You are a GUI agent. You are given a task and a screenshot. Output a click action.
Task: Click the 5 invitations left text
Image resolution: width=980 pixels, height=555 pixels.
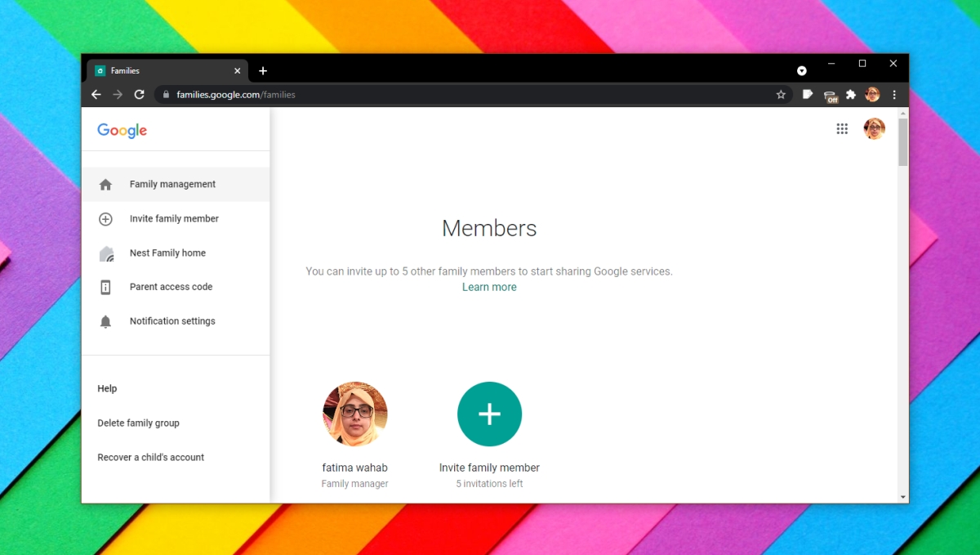point(489,484)
